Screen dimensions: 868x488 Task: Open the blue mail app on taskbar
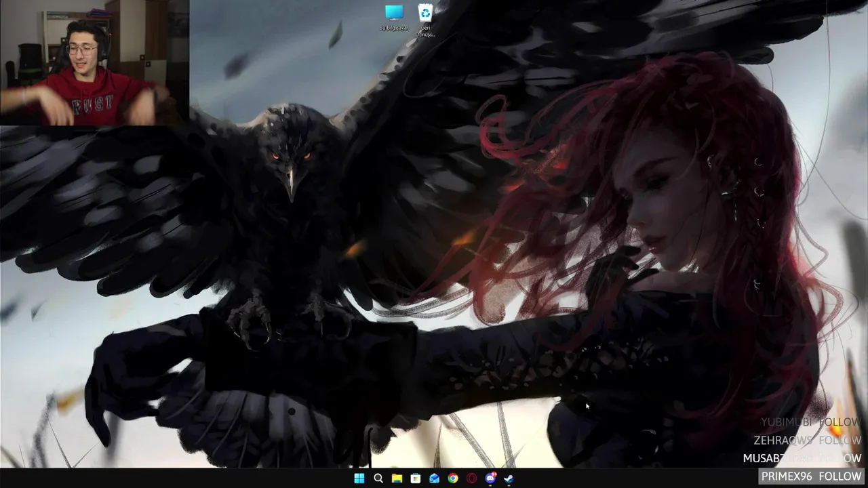[434, 479]
